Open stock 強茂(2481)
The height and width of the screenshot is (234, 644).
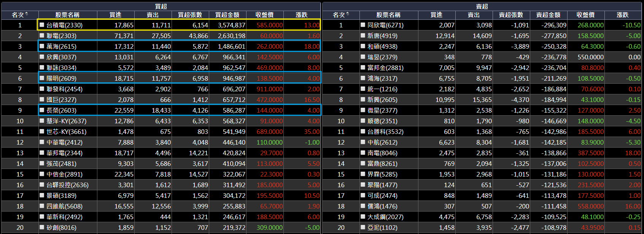61,164
